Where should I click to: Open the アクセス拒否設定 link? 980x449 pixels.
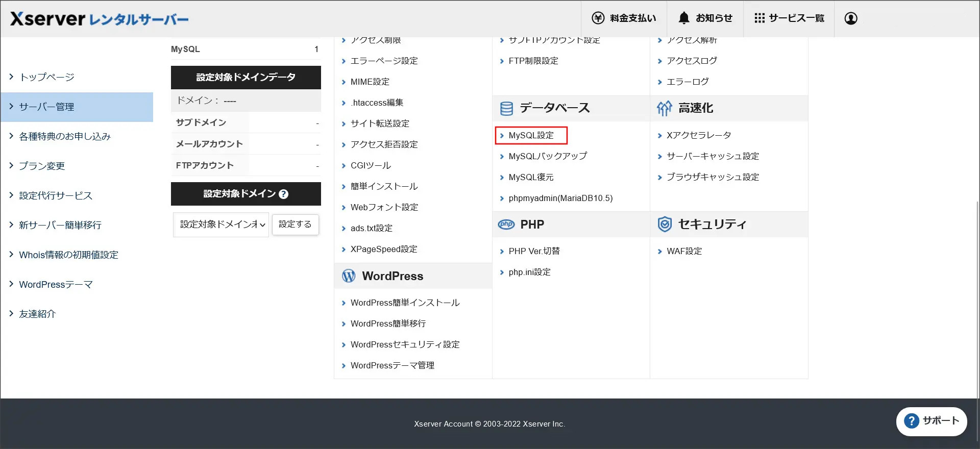point(384,144)
